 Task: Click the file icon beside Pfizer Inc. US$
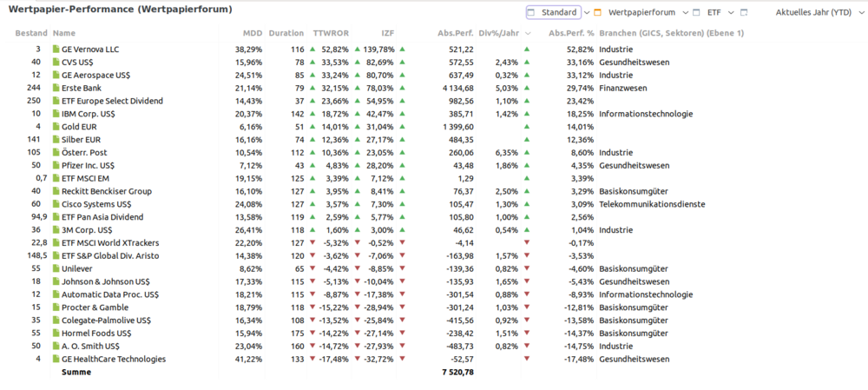(56, 165)
